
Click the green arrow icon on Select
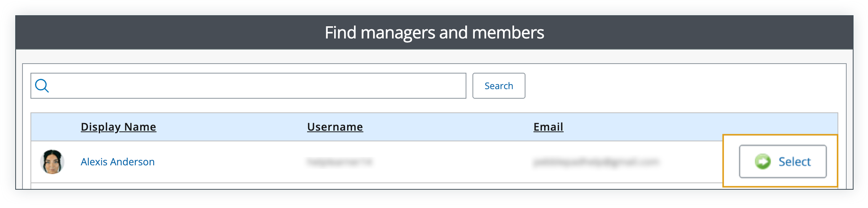[763, 162]
